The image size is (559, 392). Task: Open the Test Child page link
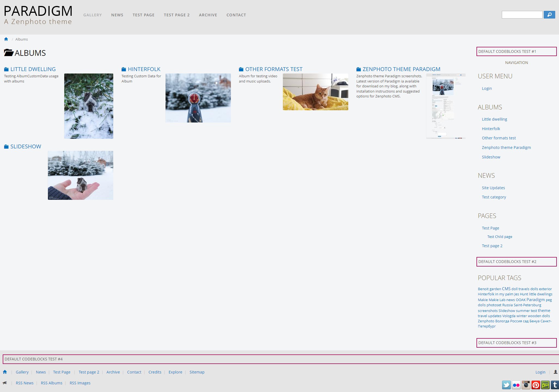(x=499, y=237)
